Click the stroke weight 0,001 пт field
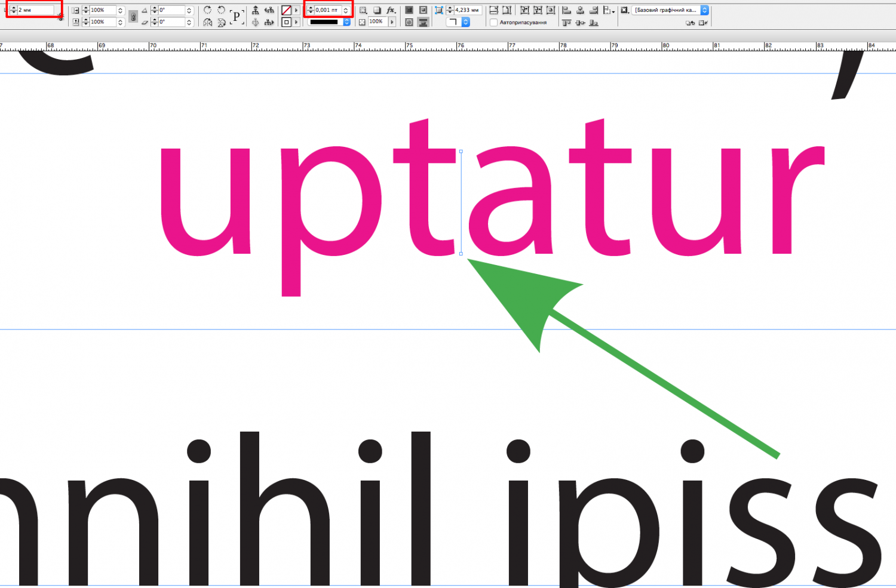Image resolution: width=896 pixels, height=588 pixels. pos(327,10)
